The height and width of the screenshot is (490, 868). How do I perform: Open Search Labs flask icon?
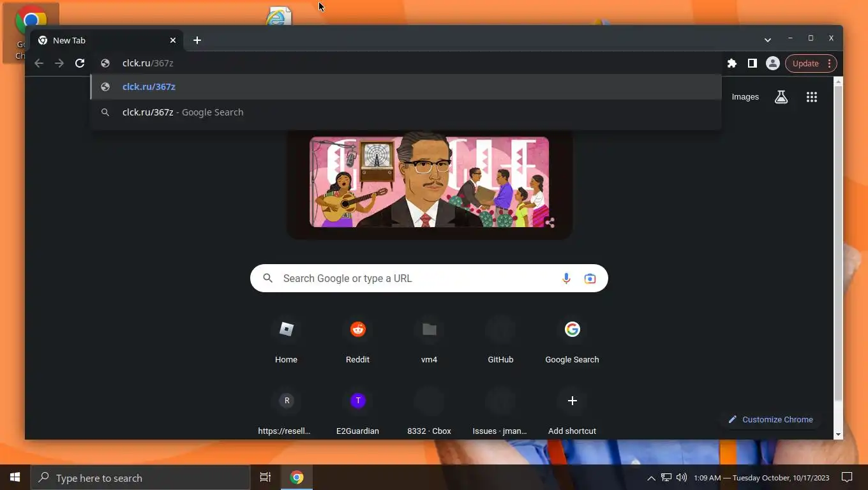[x=781, y=97]
